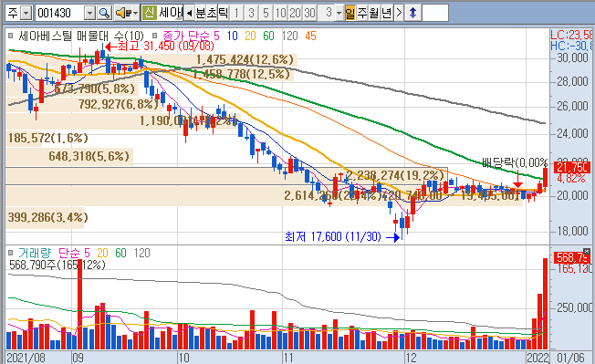The height and width of the screenshot is (364, 595).
Task: Click the red volume tag 568,79
Action: [x=572, y=258]
